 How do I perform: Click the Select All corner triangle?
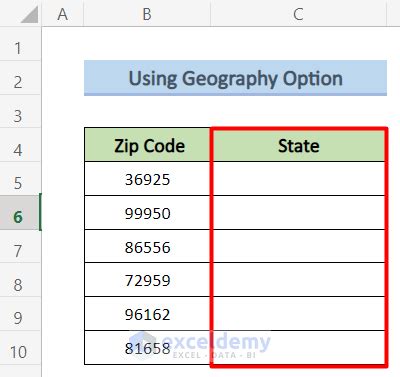pos(29,14)
